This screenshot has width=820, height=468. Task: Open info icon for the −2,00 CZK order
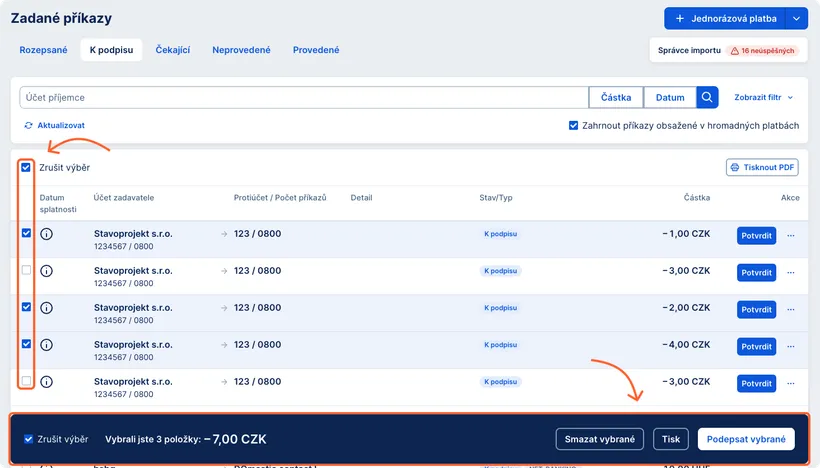(46, 308)
